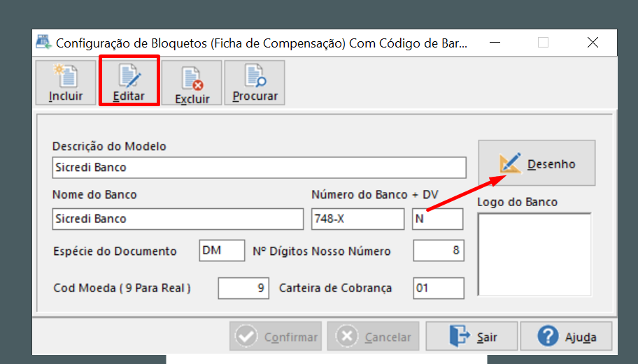This screenshot has height=364, width=638.
Task: Open Ajuda help
Action: click(567, 336)
